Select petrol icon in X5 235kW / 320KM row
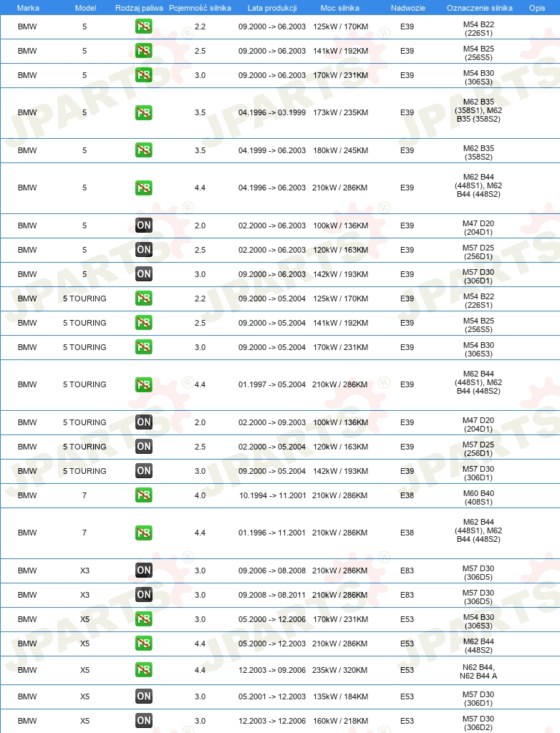 144,670
